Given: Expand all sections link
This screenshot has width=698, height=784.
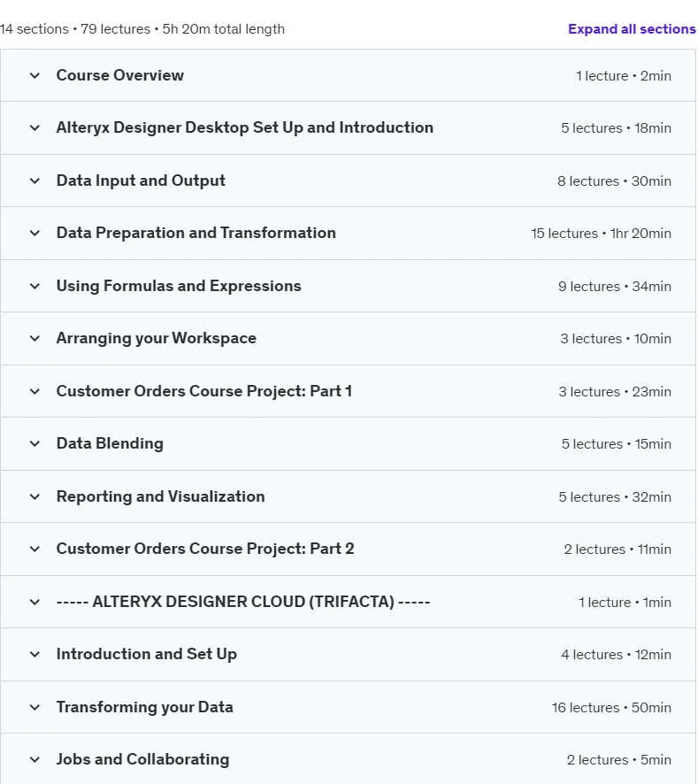Looking at the screenshot, I should pyautogui.click(x=632, y=29).
